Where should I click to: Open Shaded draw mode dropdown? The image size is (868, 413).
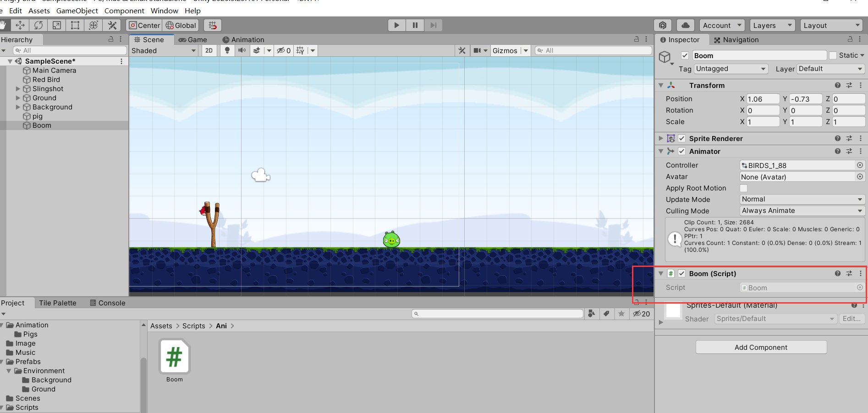coord(164,50)
